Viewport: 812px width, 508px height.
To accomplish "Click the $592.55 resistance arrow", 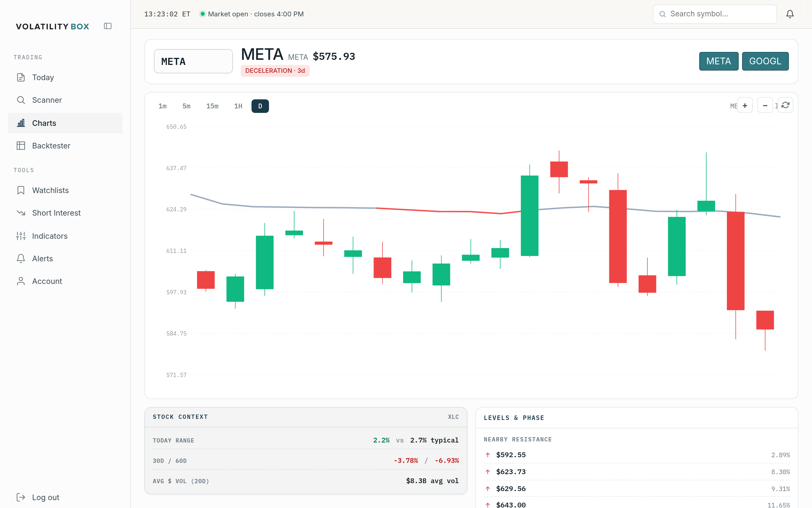I will 488,455.
